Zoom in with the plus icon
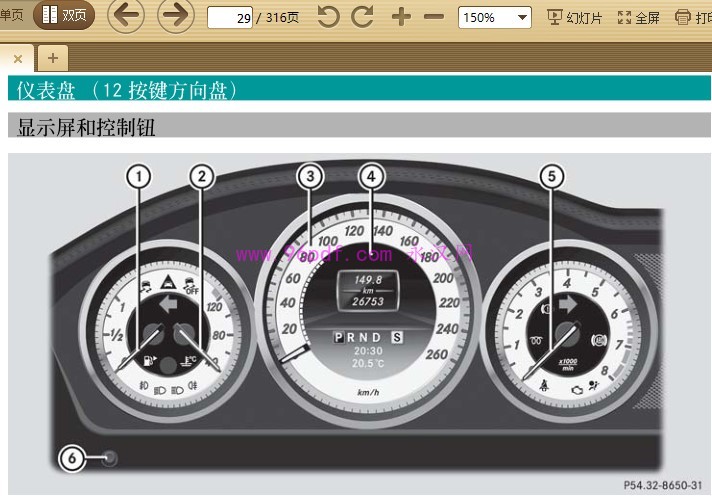This screenshot has height=501, width=712. (x=401, y=17)
